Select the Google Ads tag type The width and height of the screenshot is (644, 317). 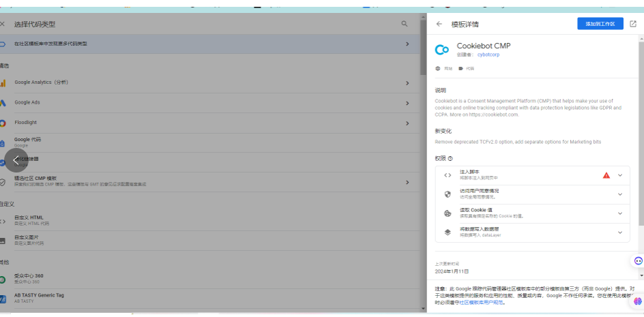click(210, 103)
